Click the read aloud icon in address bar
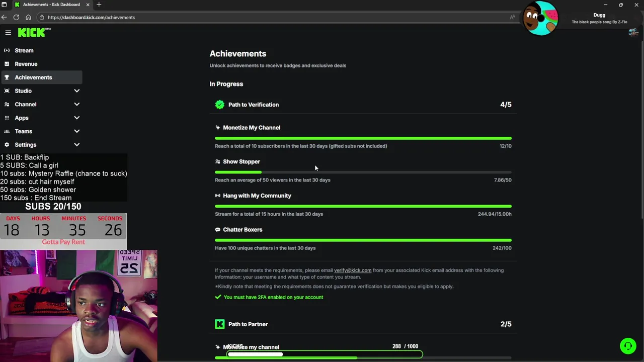This screenshot has width=644, height=362. (512, 17)
